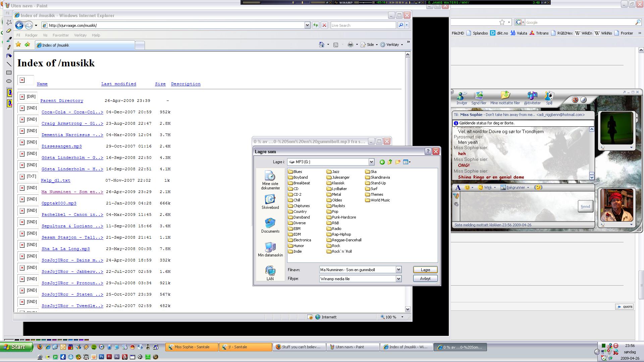Click Send button in Messenger chat

click(585, 206)
